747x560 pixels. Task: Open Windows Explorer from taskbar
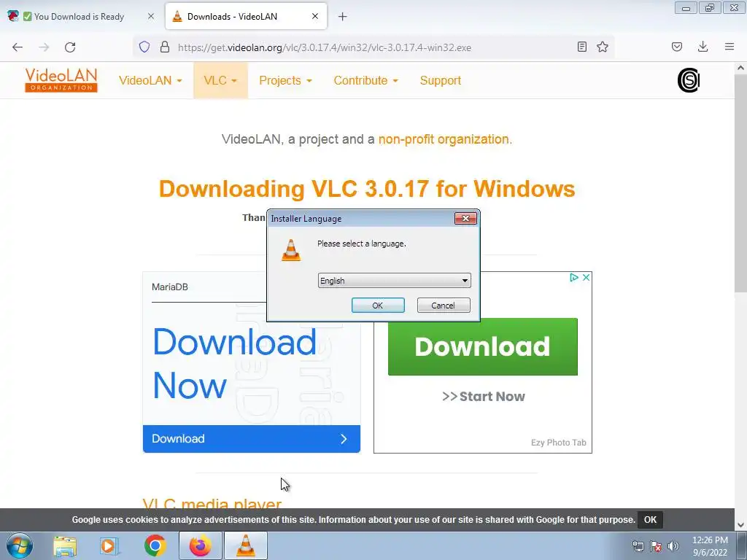click(65, 545)
